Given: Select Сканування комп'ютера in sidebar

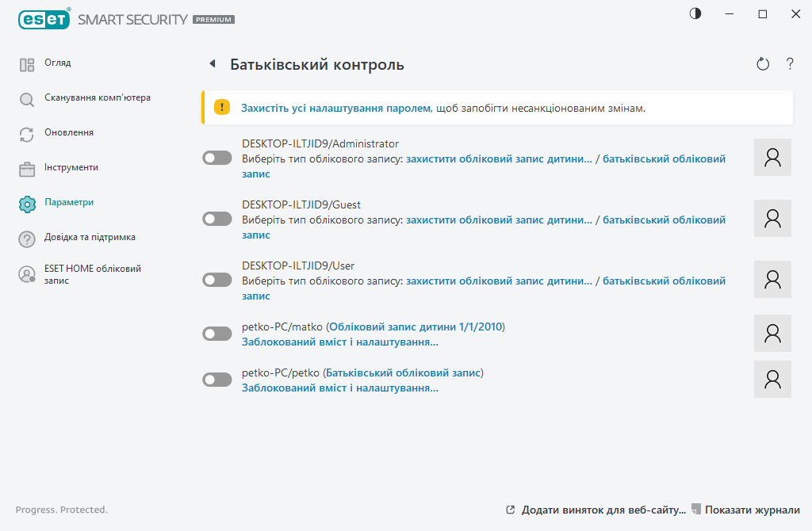Looking at the screenshot, I should [x=97, y=98].
